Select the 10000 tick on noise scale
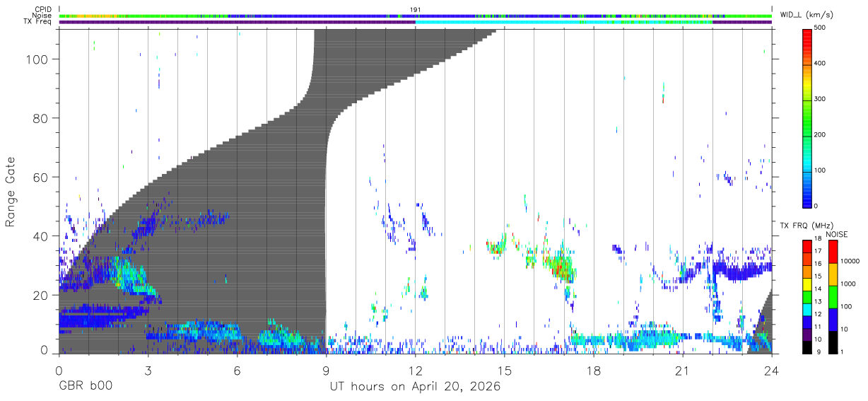Image resolution: width=868 pixels, height=401 pixels. 850,261
